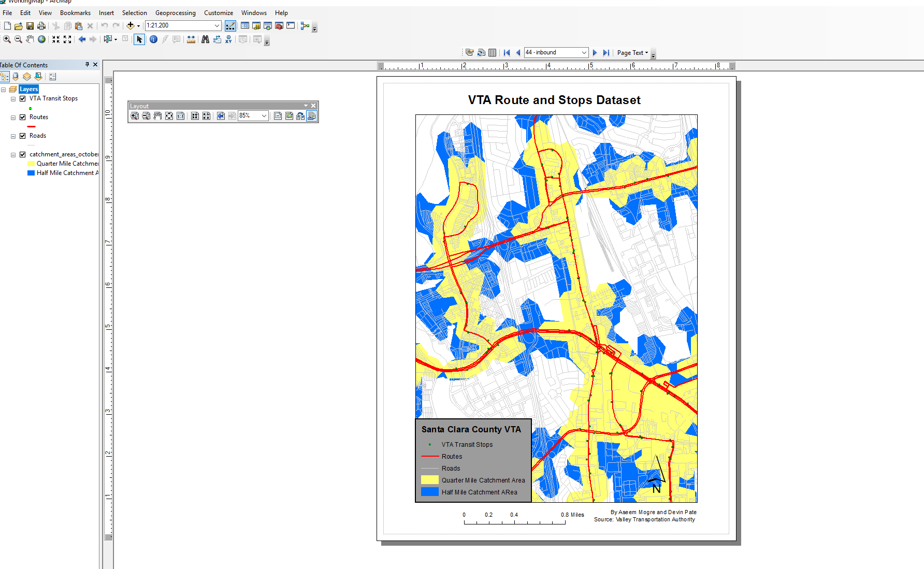Image resolution: width=924 pixels, height=569 pixels.
Task: Click Half Mile blue symbol in contents
Action: (31, 173)
